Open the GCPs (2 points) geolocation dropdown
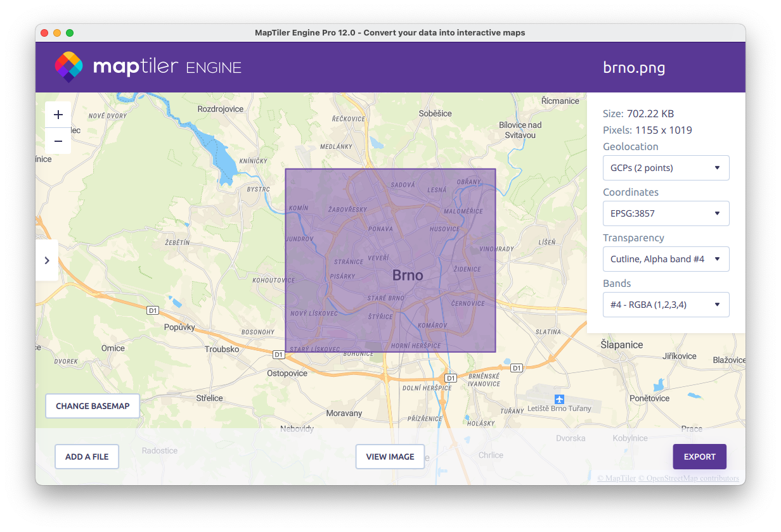 [x=666, y=167]
